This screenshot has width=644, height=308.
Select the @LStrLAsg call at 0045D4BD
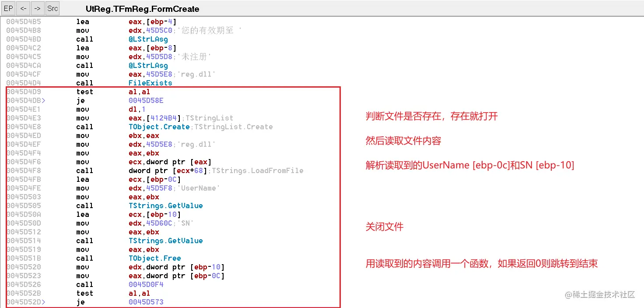pos(148,39)
